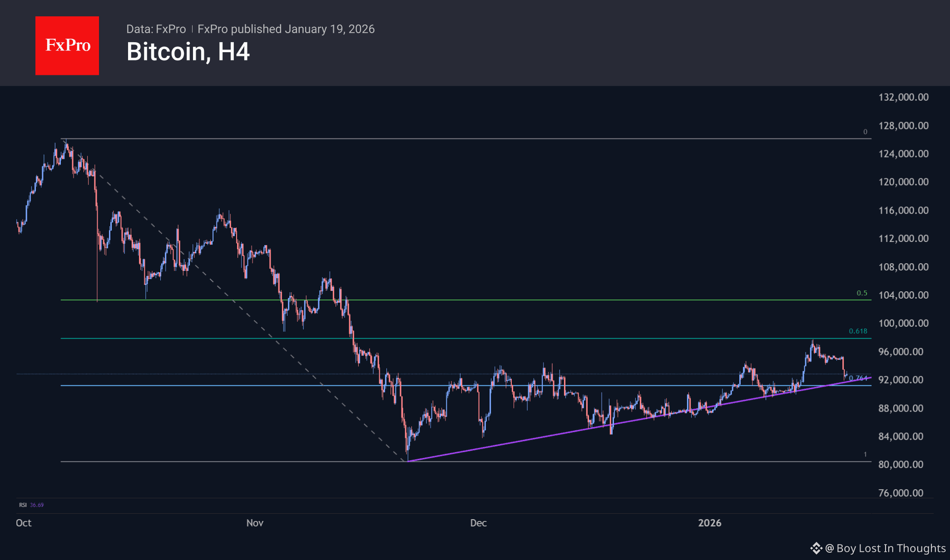This screenshot has width=950, height=560.
Task: Click the 80,000.00 price axis label
Action: [x=901, y=464]
